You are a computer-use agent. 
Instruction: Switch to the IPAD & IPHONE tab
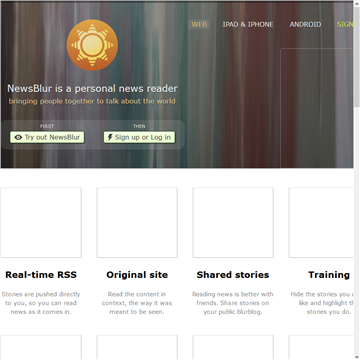click(248, 24)
